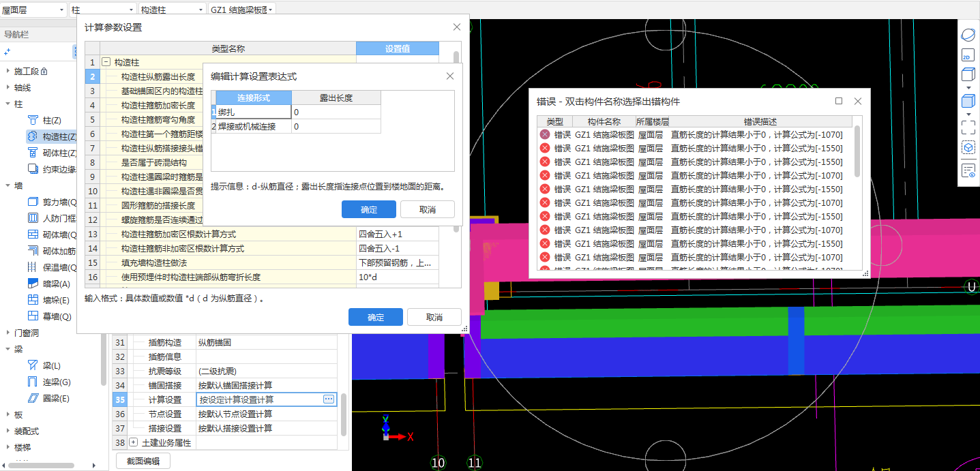Open the display settings list-eye icon

[968, 170]
